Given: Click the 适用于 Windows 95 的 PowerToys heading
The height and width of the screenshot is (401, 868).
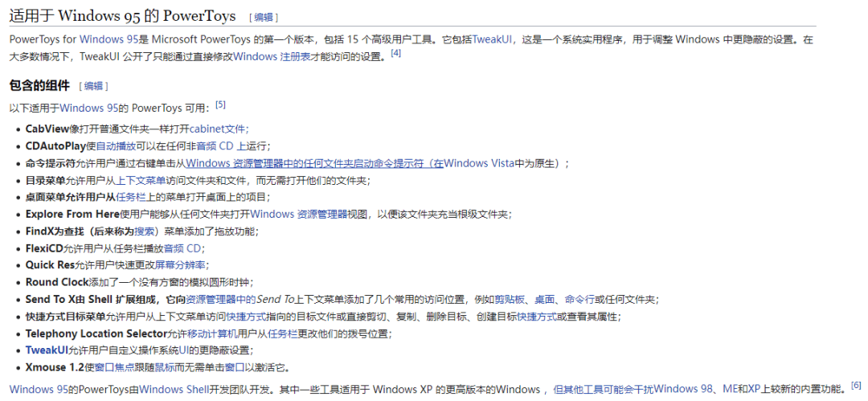Looking at the screenshot, I should click(x=122, y=15).
